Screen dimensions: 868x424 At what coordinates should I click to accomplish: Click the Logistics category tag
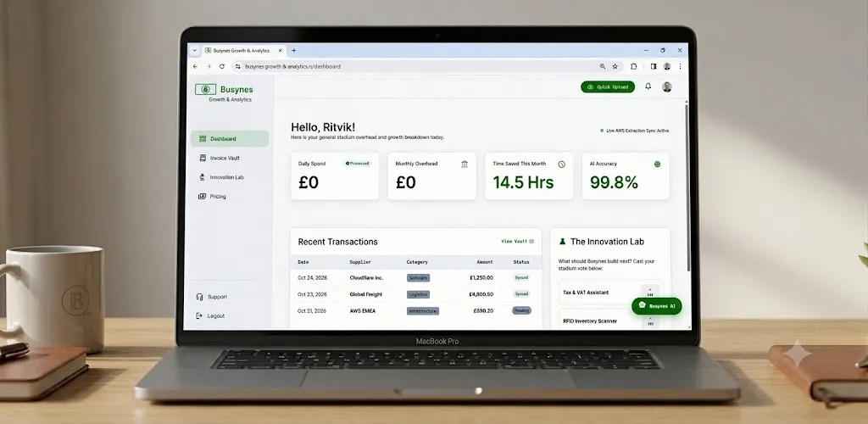(418, 294)
